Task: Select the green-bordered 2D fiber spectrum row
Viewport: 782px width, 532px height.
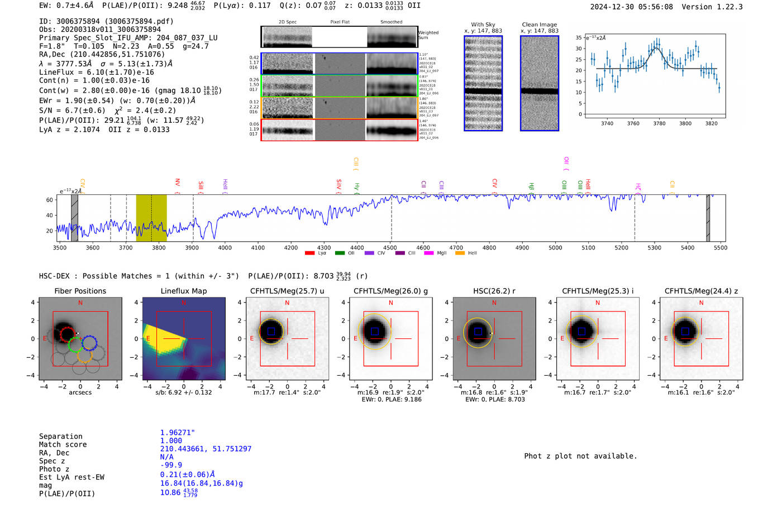Action: pyautogui.click(x=340, y=86)
